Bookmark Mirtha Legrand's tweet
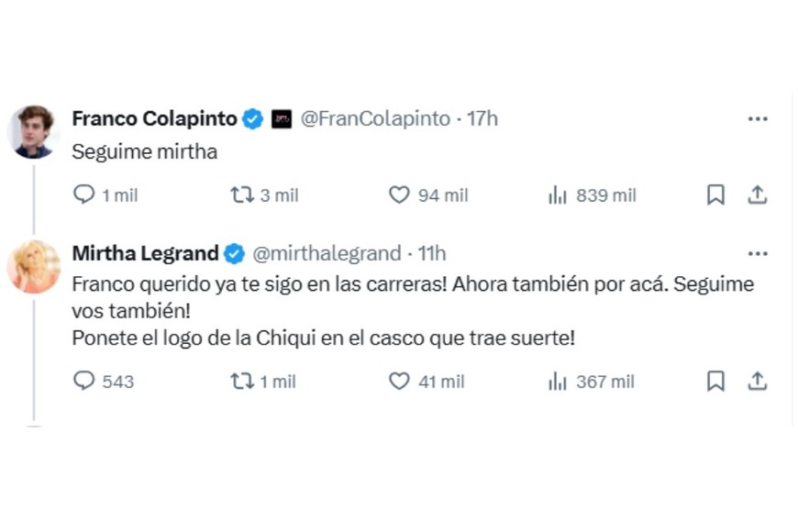This screenshot has width=798, height=532. [715, 381]
